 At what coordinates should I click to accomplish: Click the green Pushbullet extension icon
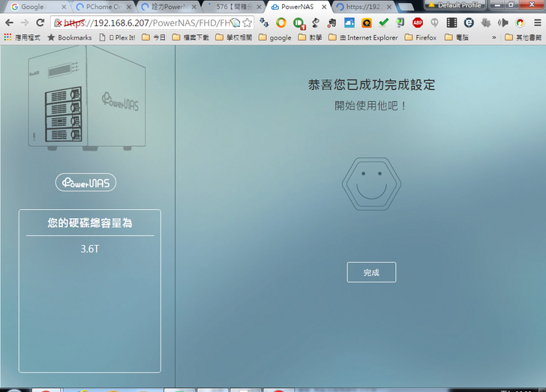[x=298, y=23]
